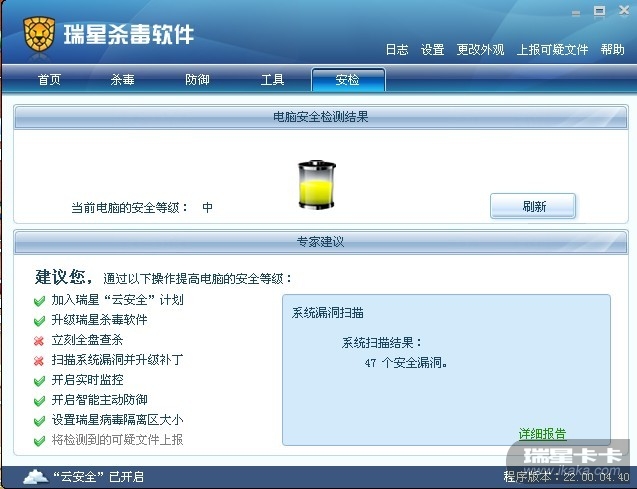Click the 立刻全盘查杀 suggestion
The width and height of the screenshot is (637, 489).
pyautogui.click(x=87, y=340)
